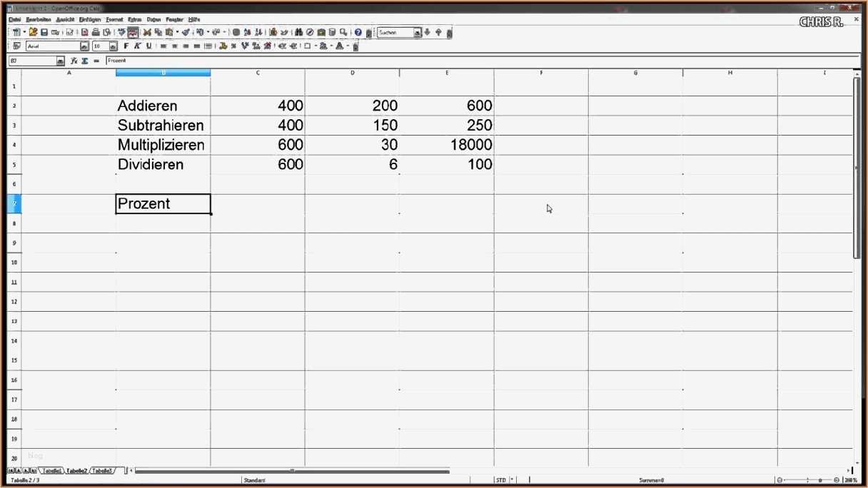Open the font size dropdown
Screen dimensions: 868x488
[111, 46]
